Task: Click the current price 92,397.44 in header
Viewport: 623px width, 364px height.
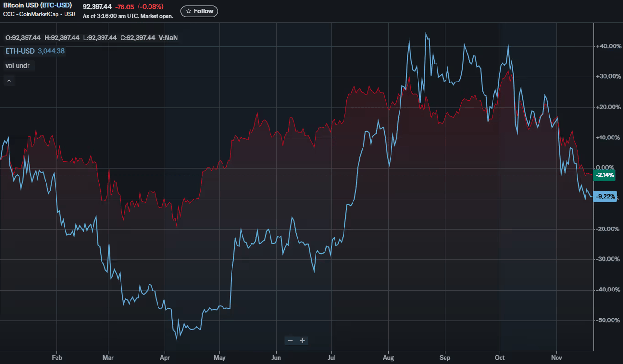Action: tap(97, 7)
